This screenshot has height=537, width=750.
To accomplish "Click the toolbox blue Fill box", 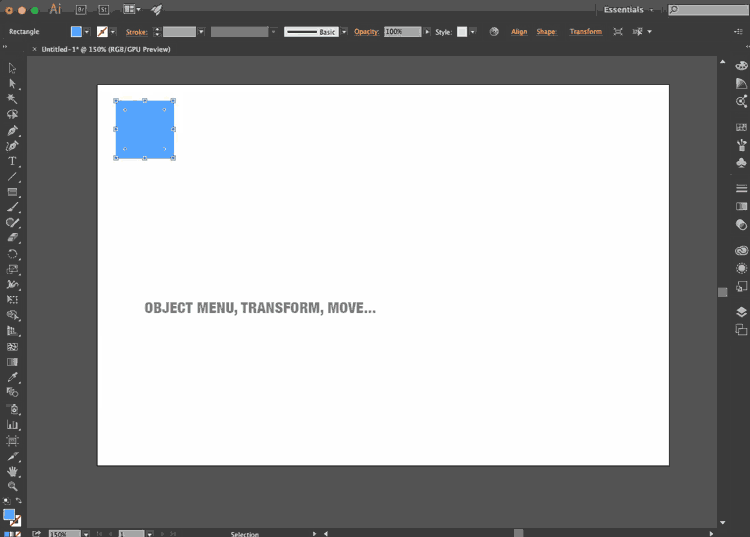I will (x=9, y=515).
